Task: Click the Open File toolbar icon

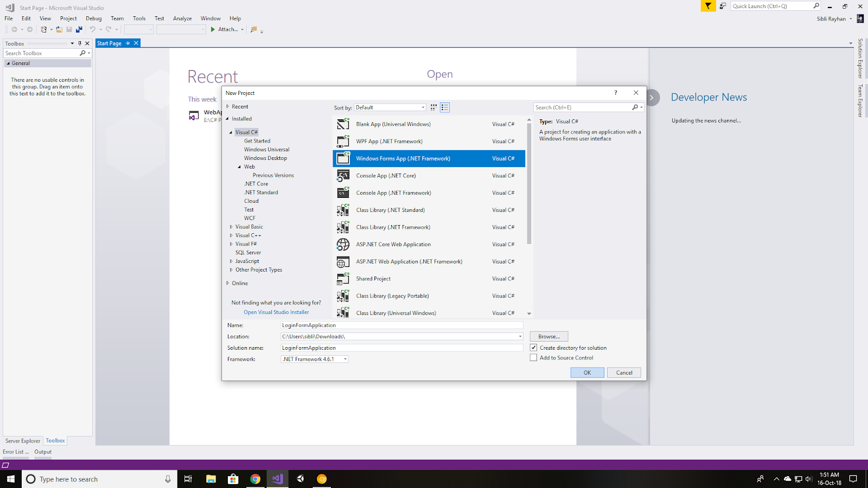Action: 59,29
